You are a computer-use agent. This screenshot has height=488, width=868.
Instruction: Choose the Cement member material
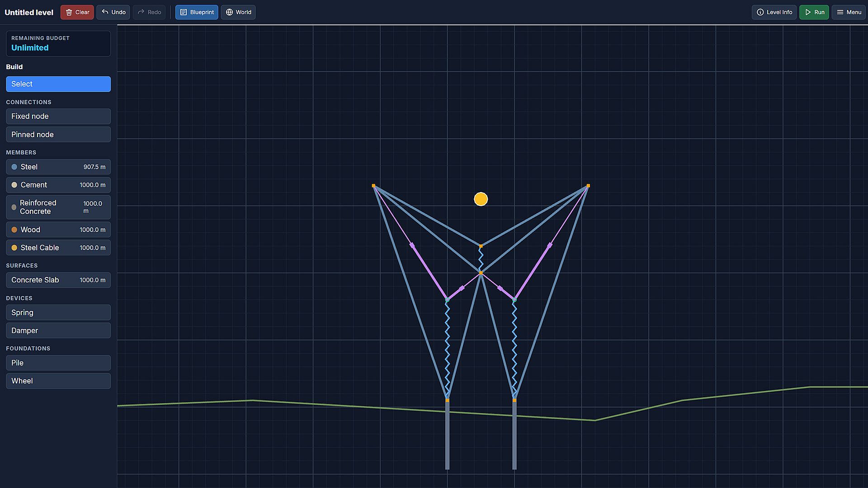[58, 185]
